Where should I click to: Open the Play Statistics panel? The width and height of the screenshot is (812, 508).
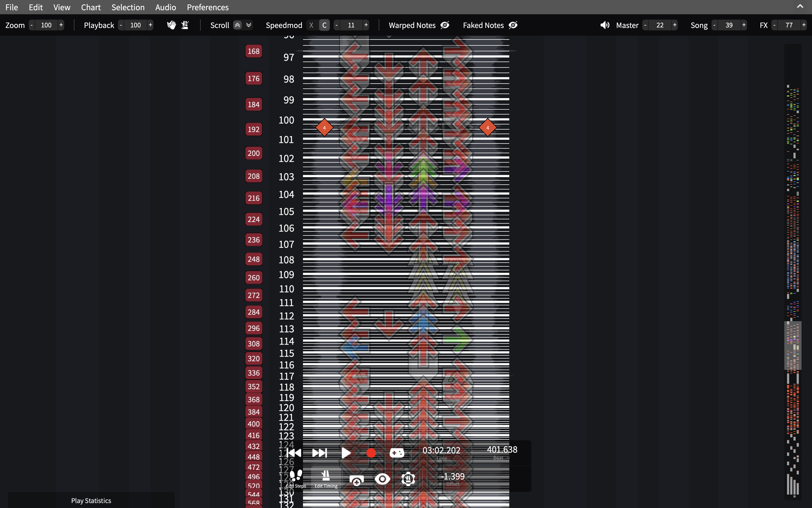click(x=91, y=500)
